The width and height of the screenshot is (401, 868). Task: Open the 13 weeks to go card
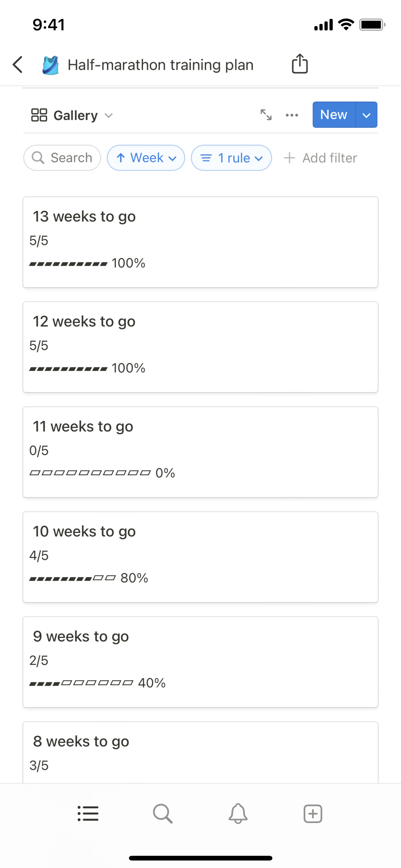pos(200,242)
